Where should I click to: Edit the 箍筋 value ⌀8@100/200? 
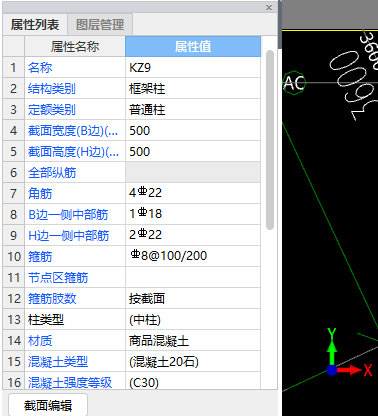click(193, 256)
